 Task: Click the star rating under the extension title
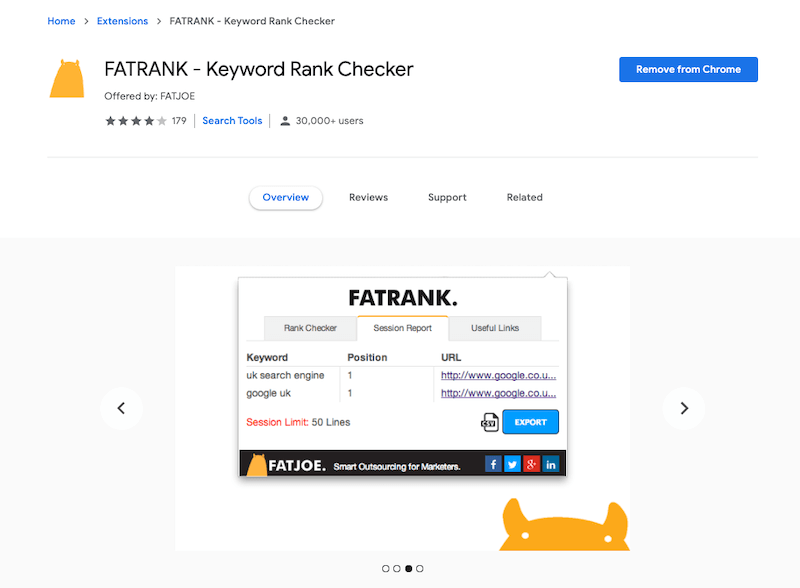136,121
